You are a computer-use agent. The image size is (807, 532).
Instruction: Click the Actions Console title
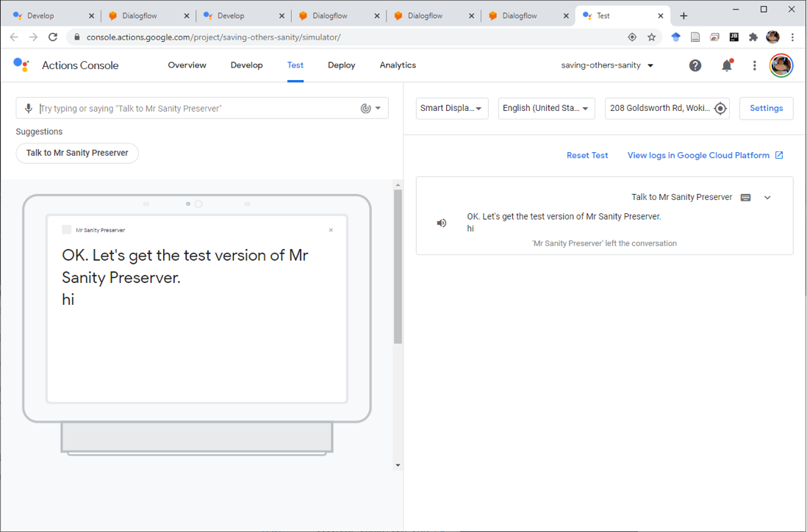pos(80,65)
